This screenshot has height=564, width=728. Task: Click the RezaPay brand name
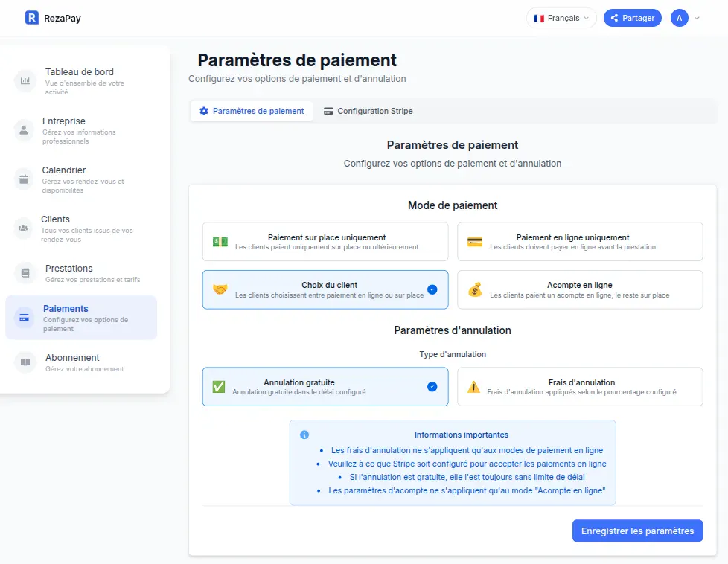coord(63,19)
